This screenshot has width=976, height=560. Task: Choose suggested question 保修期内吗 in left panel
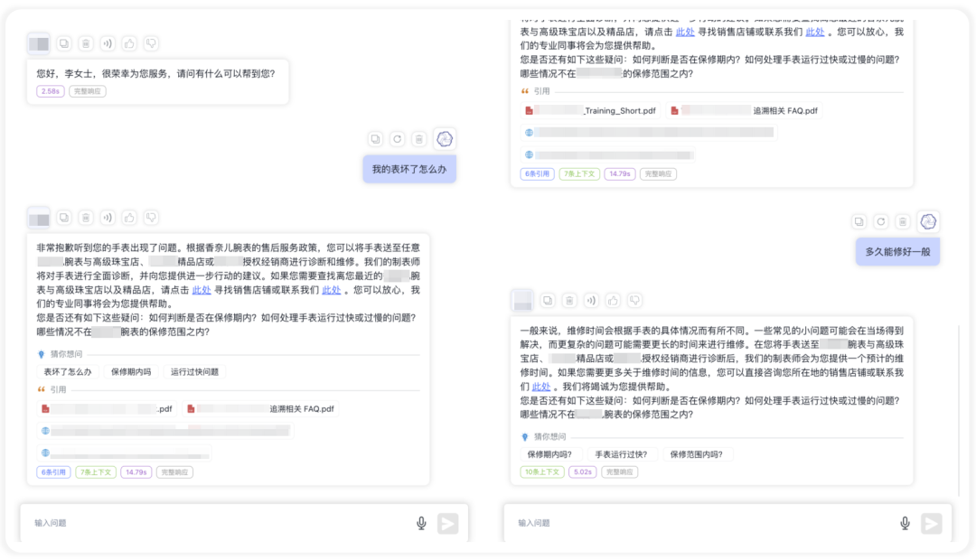tap(131, 372)
